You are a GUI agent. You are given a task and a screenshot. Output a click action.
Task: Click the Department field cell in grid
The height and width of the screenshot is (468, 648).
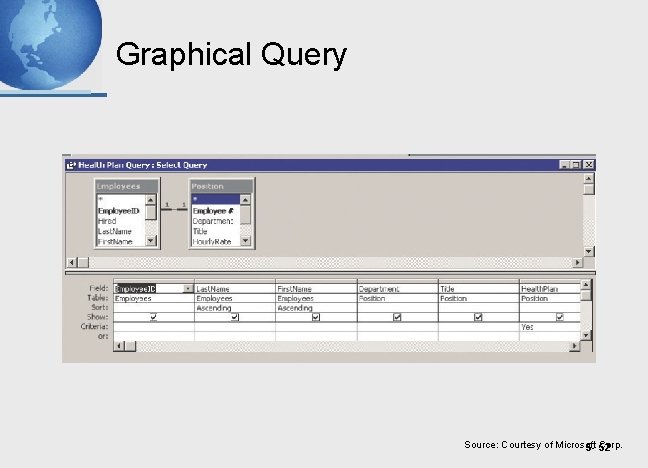397,289
